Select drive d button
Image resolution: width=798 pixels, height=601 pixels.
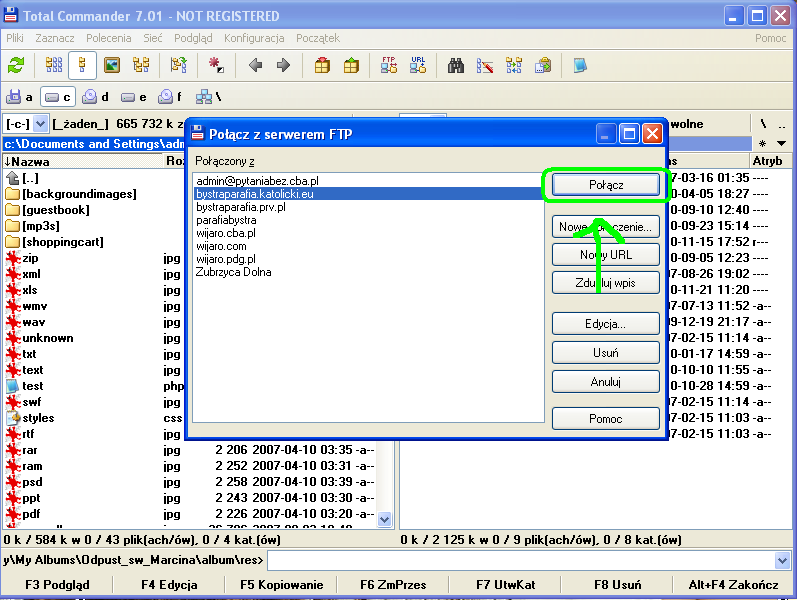(96, 97)
